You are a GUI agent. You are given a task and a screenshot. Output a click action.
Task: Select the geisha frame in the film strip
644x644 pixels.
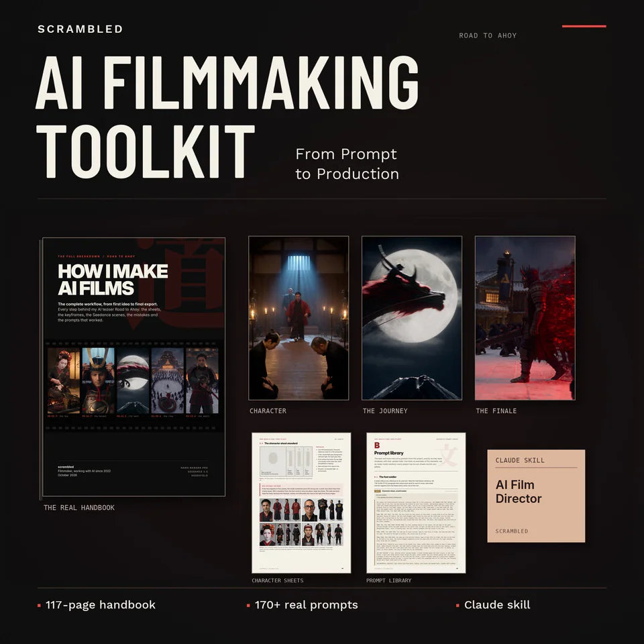64,381
